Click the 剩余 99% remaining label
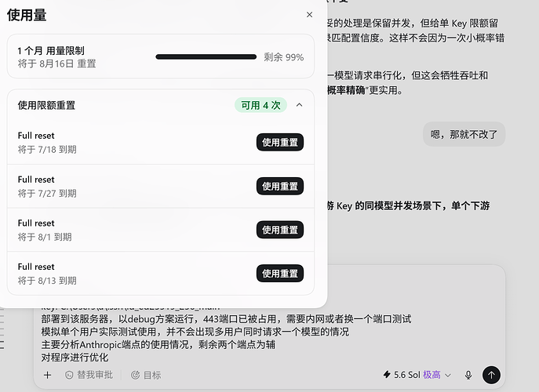Image resolution: width=539 pixels, height=392 pixels. (x=283, y=57)
